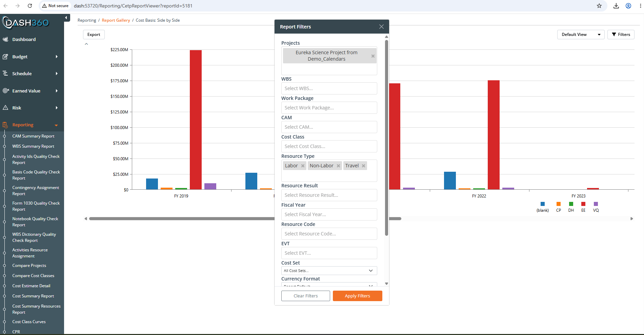Click the Reporting document icon

[x=5, y=125]
